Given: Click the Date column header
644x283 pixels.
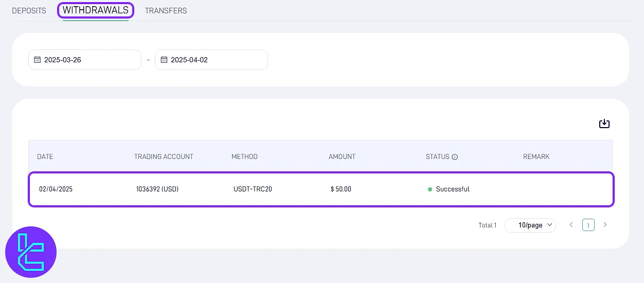Looking at the screenshot, I should click(x=45, y=156).
